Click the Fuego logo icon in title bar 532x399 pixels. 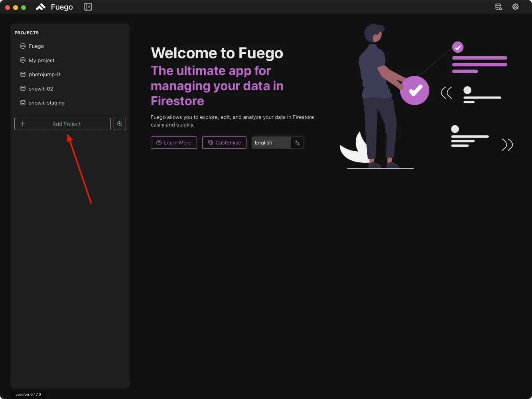coord(41,7)
